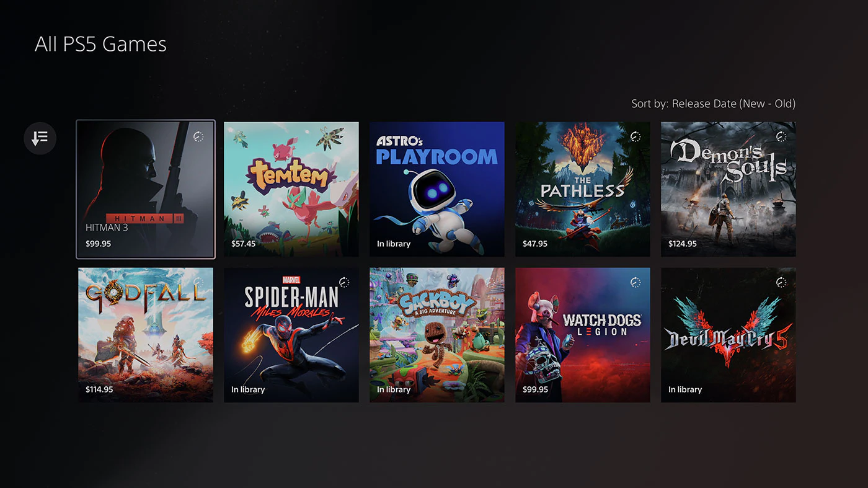Click the timer icon on HITMAN 3 tile
The image size is (868, 488).
tap(198, 136)
